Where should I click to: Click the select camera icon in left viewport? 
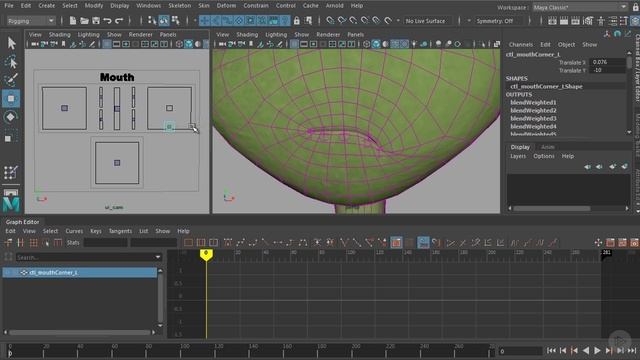pos(35,44)
